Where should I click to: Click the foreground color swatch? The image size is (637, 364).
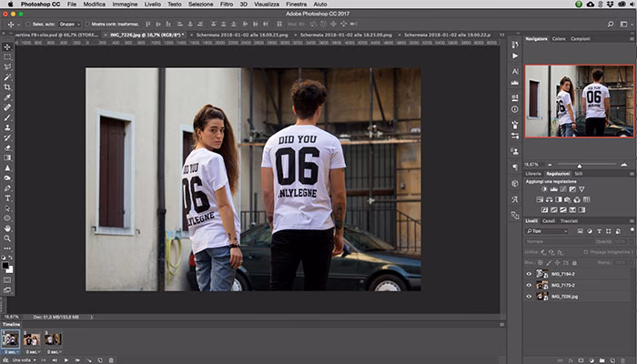5,266
